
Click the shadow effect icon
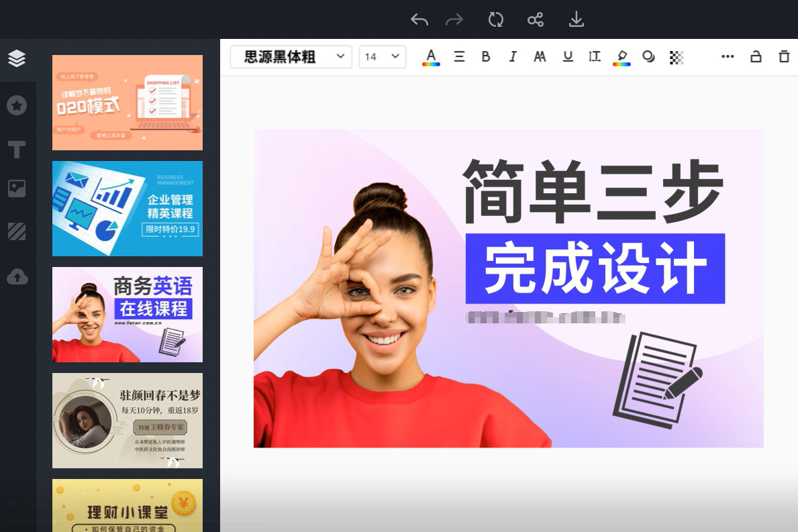648,56
